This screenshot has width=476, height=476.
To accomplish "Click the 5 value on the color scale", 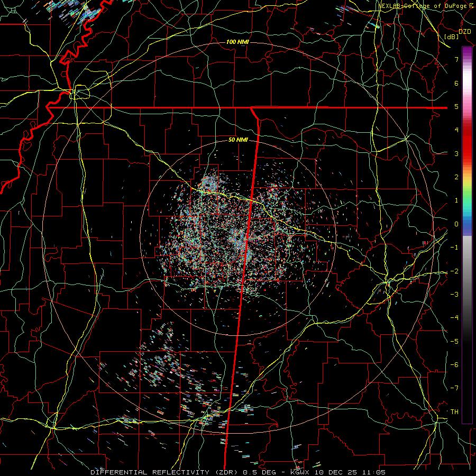I will 456,106.
